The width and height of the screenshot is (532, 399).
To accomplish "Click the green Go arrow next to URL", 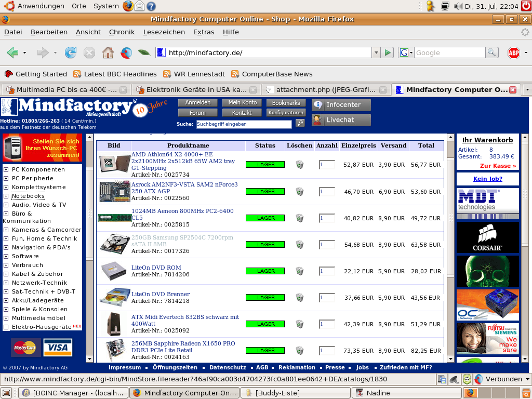I will (387, 52).
